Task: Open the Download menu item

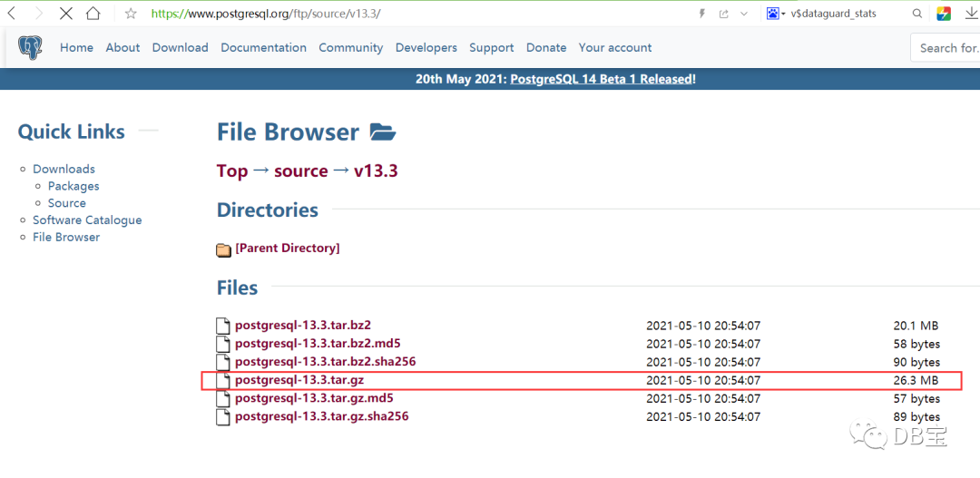Action: point(180,47)
